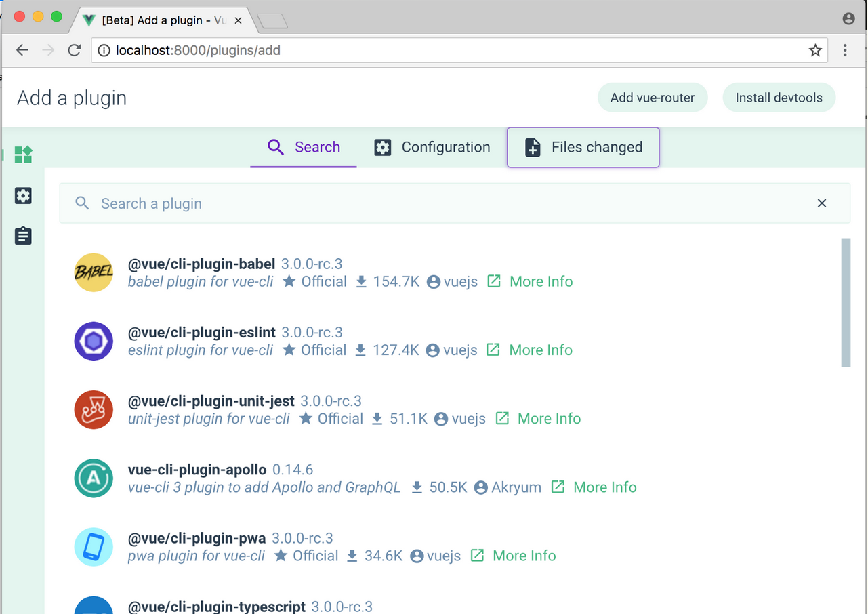
Task: Click Akryum author name
Action: [x=516, y=487]
